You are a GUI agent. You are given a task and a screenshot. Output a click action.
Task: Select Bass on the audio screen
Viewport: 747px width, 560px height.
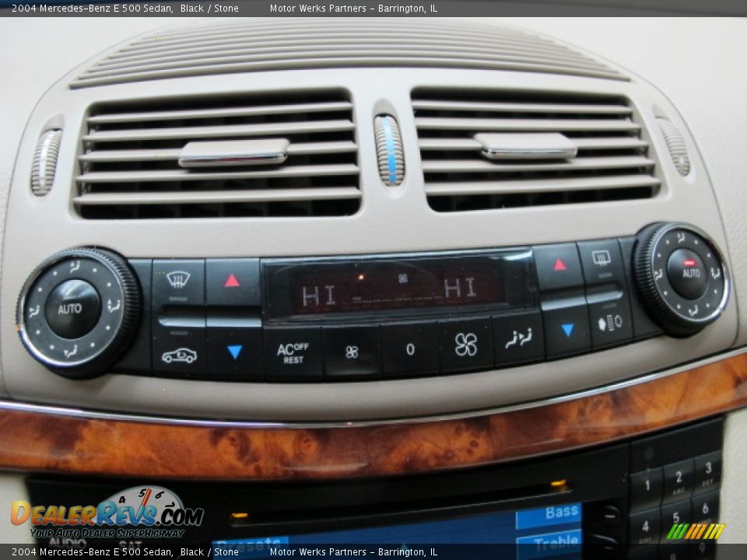click(549, 514)
